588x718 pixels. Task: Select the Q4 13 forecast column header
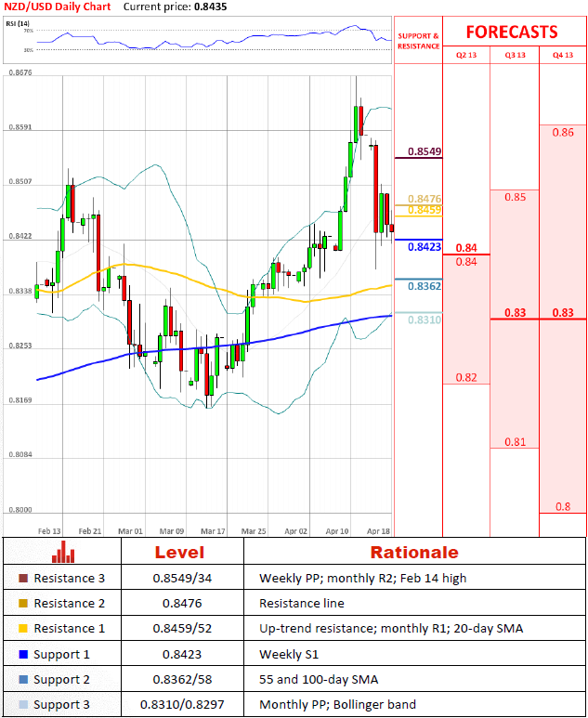[x=563, y=55]
